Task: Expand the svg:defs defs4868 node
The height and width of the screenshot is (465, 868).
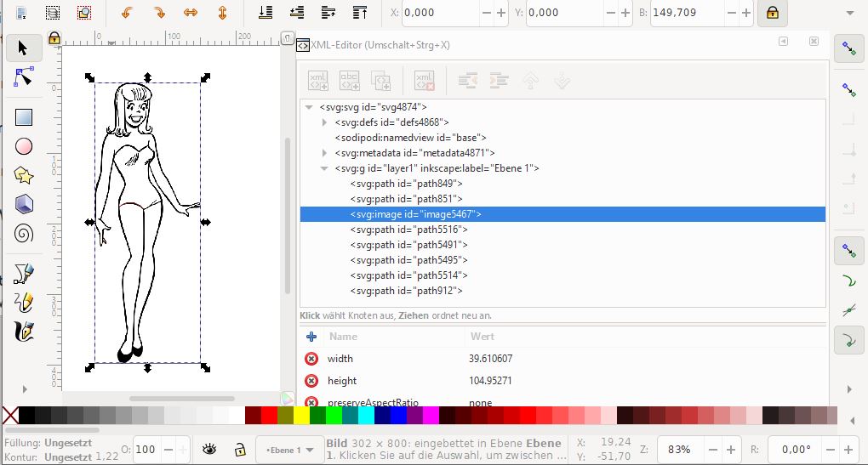Action: (x=325, y=122)
